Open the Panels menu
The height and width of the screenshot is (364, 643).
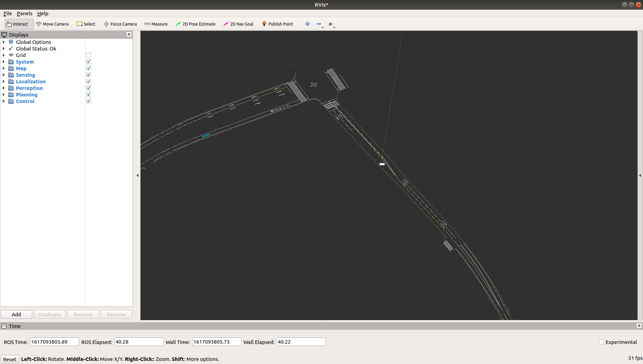pos(25,13)
